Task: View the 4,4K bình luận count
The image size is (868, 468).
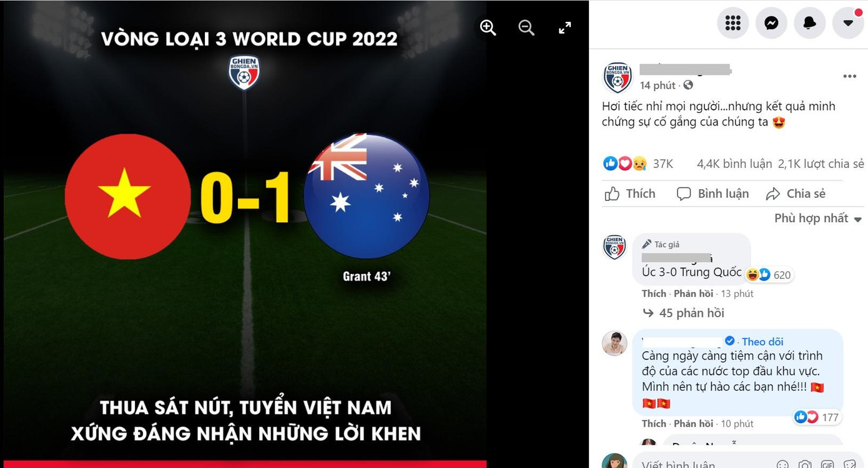Action: 734,163
